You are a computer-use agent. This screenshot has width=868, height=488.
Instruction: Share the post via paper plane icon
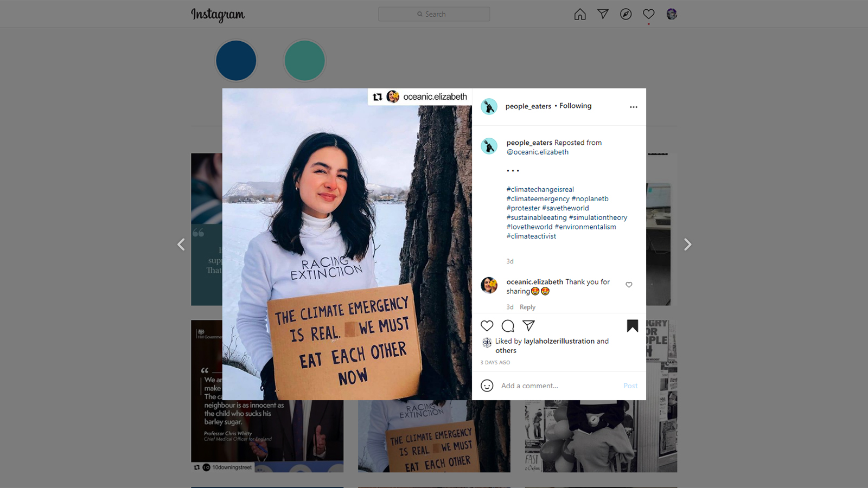click(528, 326)
